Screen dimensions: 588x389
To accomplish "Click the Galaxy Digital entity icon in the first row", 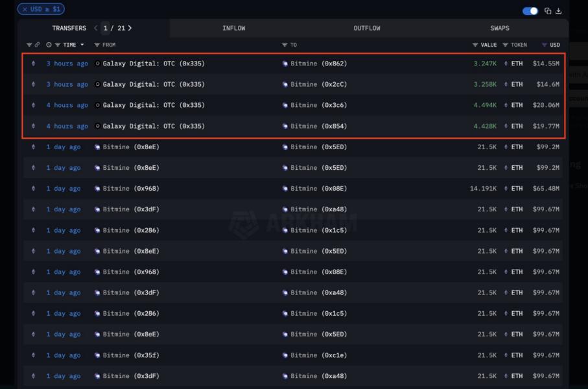I will (97, 63).
